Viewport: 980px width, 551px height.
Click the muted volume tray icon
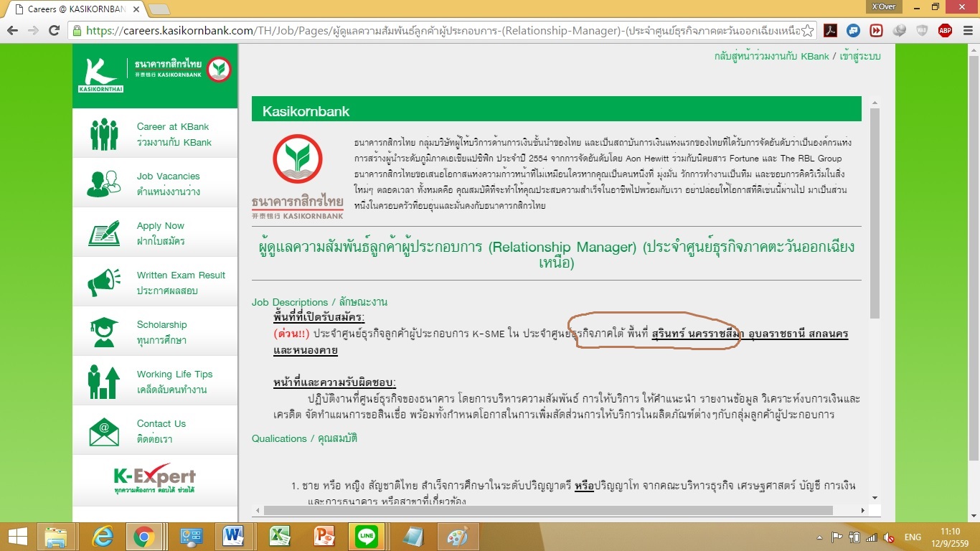pyautogui.click(x=889, y=537)
